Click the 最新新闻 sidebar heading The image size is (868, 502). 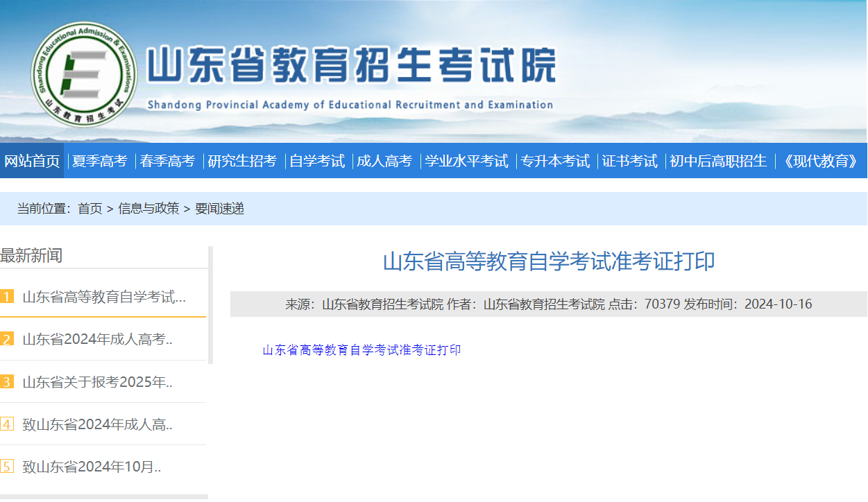click(x=31, y=255)
